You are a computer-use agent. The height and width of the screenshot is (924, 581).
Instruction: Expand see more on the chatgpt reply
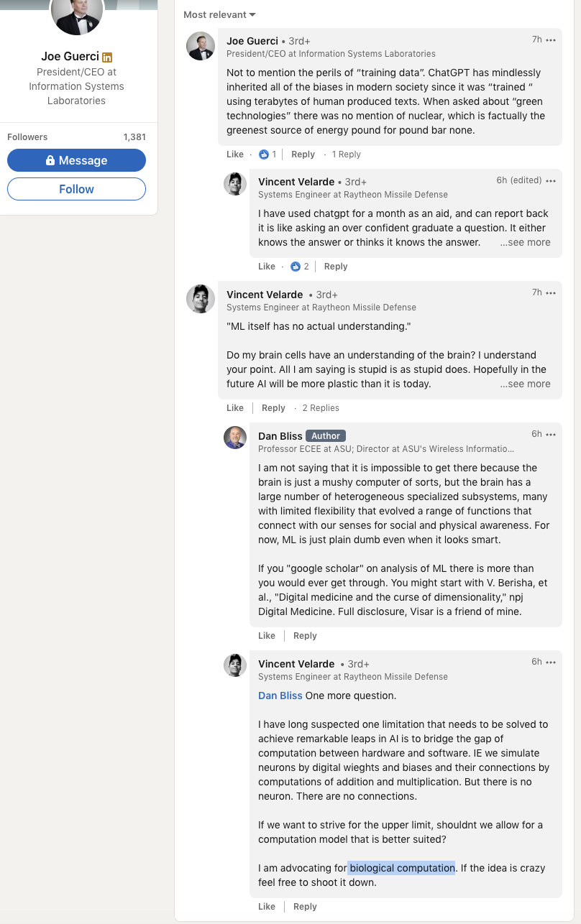(525, 242)
